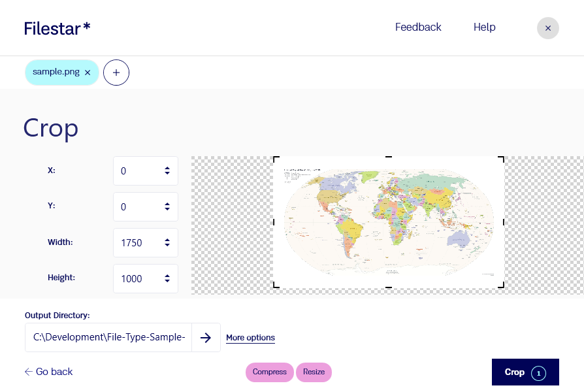Close the Filestar window with the X
This screenshot has height=392, width=584.
548,28
